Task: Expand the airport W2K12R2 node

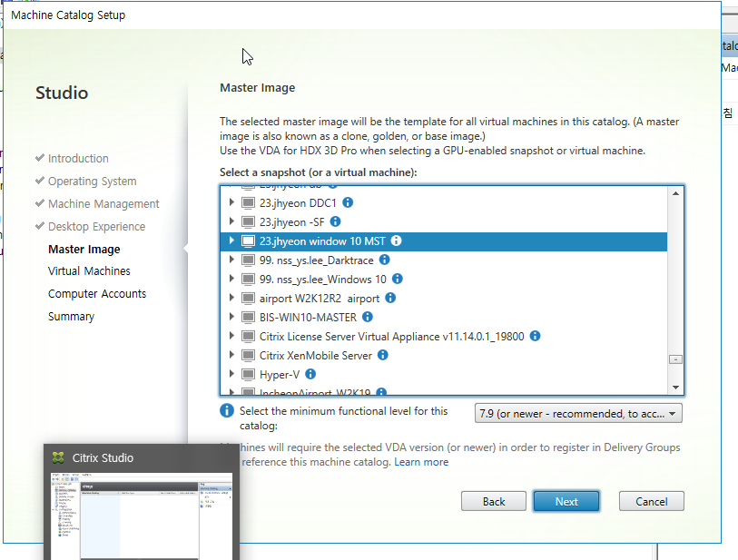Action: point(231,298)
